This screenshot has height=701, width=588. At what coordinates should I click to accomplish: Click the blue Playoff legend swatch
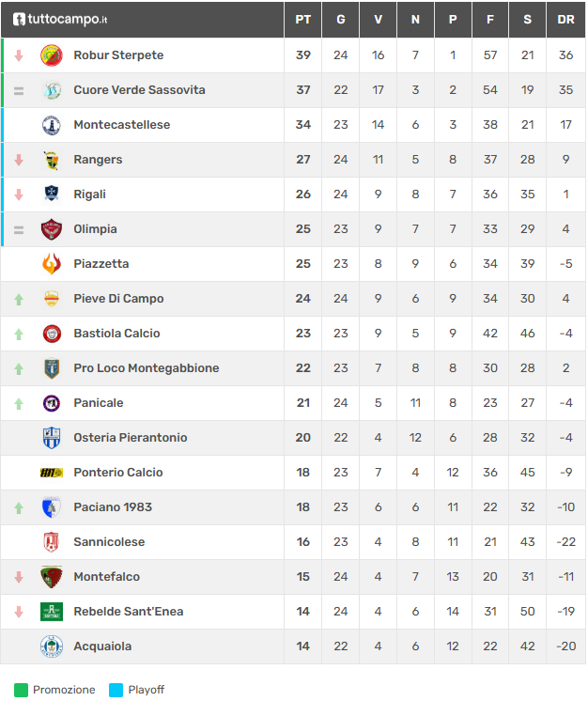pyautogui.click(x=116, y=690)
